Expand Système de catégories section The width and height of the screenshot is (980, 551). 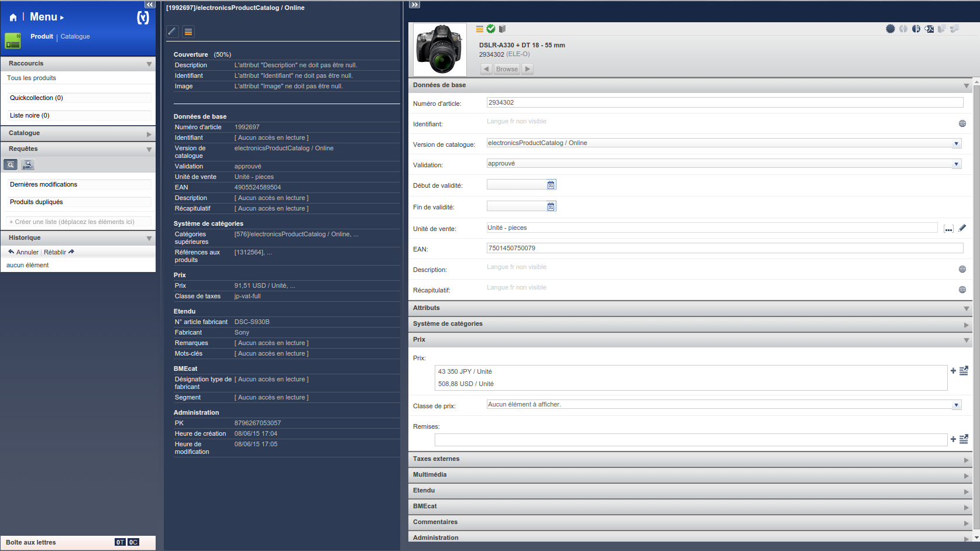coord(966,325)
